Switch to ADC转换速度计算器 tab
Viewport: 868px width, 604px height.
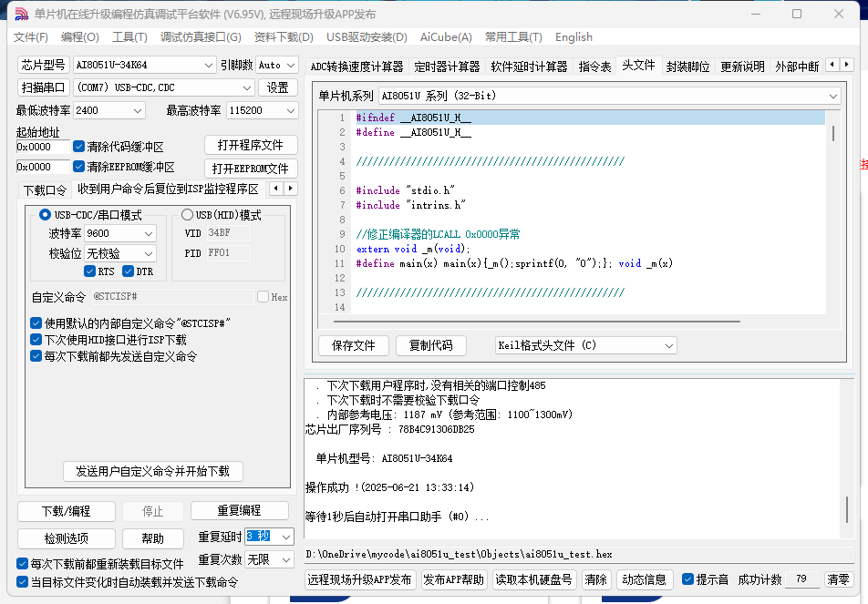pyautogui.click(x=357, y=67)
